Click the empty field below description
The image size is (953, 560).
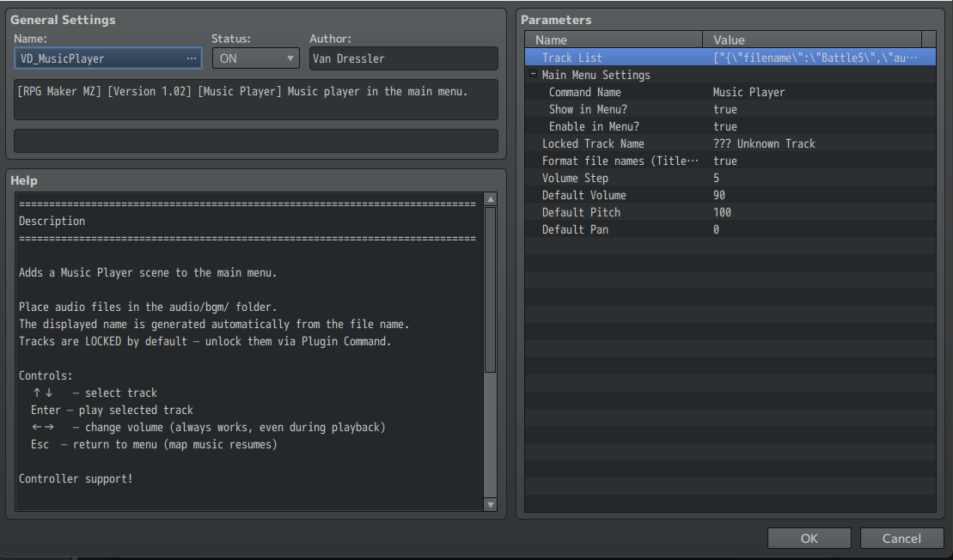[256, 141]
